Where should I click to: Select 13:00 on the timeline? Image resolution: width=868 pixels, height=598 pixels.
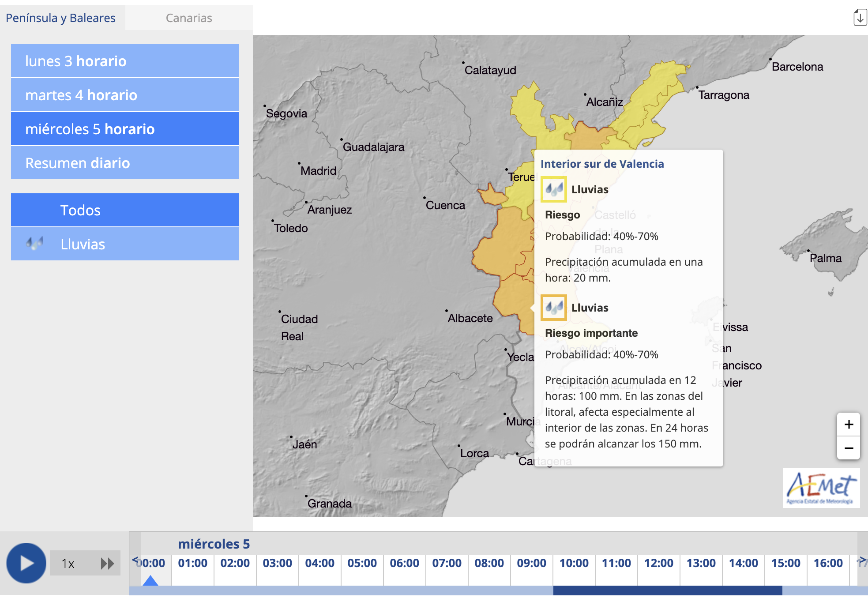(701, 563)
